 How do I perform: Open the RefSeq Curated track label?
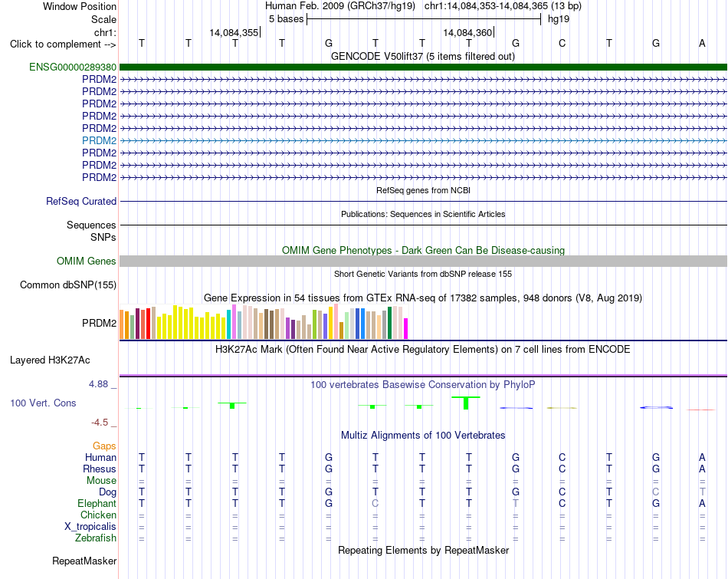[x=80, y=201]
